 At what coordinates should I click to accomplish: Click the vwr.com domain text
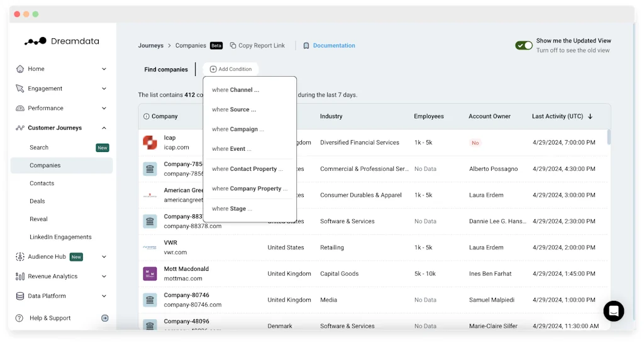pos(175,253)
